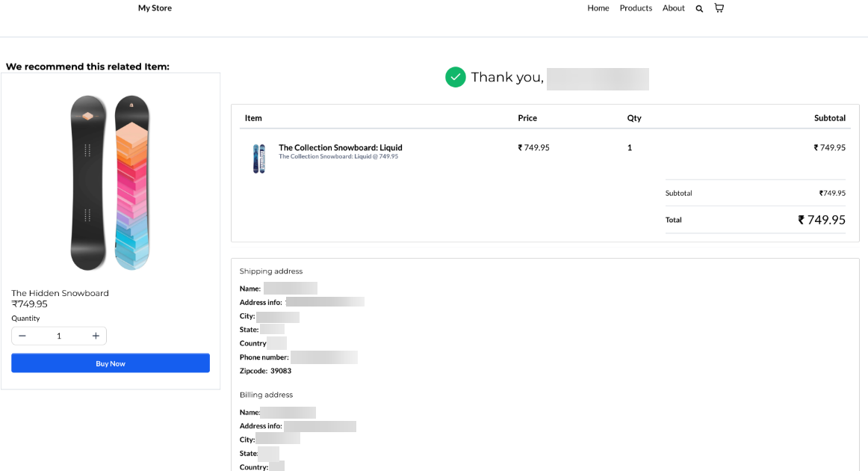Screen dimensions: 868x471
Task: Open The Collection Snowboard: Liquid item title
Action: point(340,147)
